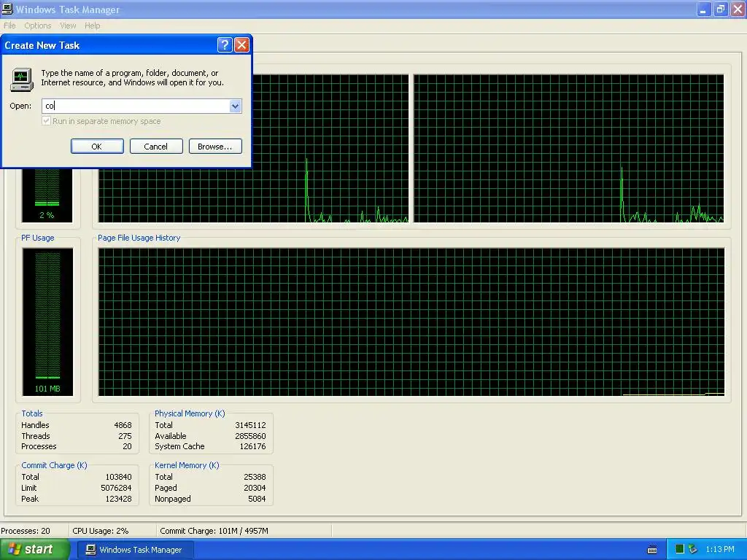The width and height of the screenshot is (747, 560).
Task: Click the left CPU usage history graph
Action: point(253,148)
